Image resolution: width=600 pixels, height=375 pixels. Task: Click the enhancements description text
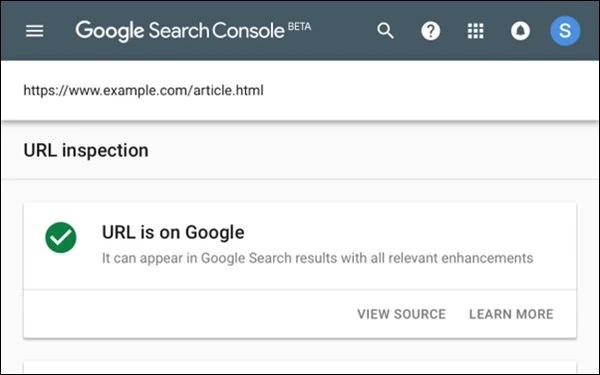click(317, 258)
